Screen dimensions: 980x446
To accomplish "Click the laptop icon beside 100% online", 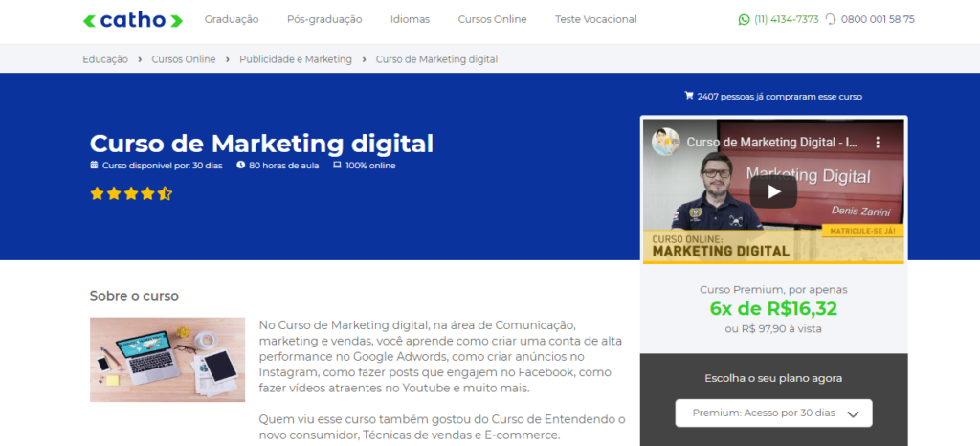I will [x=337, y=166].
